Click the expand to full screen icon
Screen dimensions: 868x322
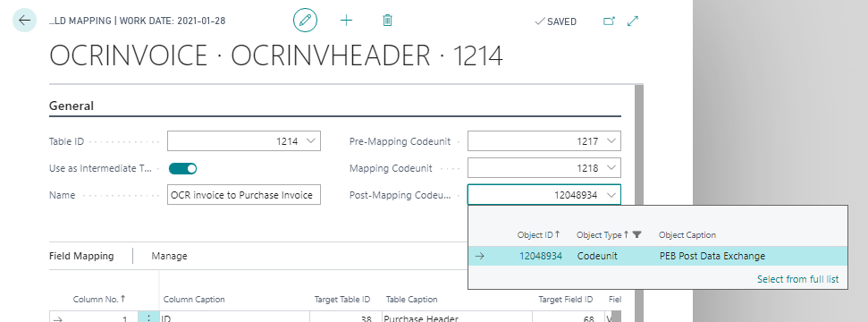point(633,21)
